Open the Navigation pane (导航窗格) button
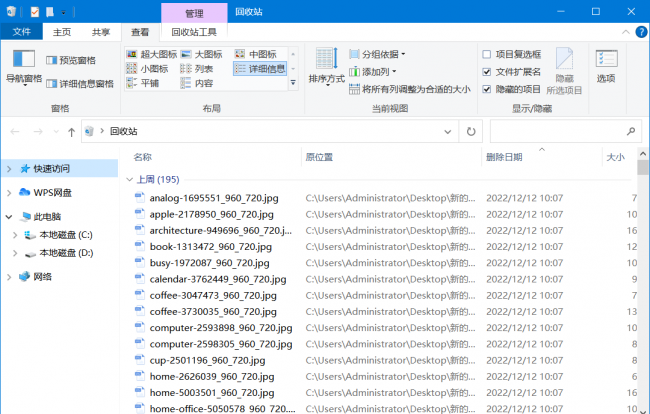 (x=24, y=68)
